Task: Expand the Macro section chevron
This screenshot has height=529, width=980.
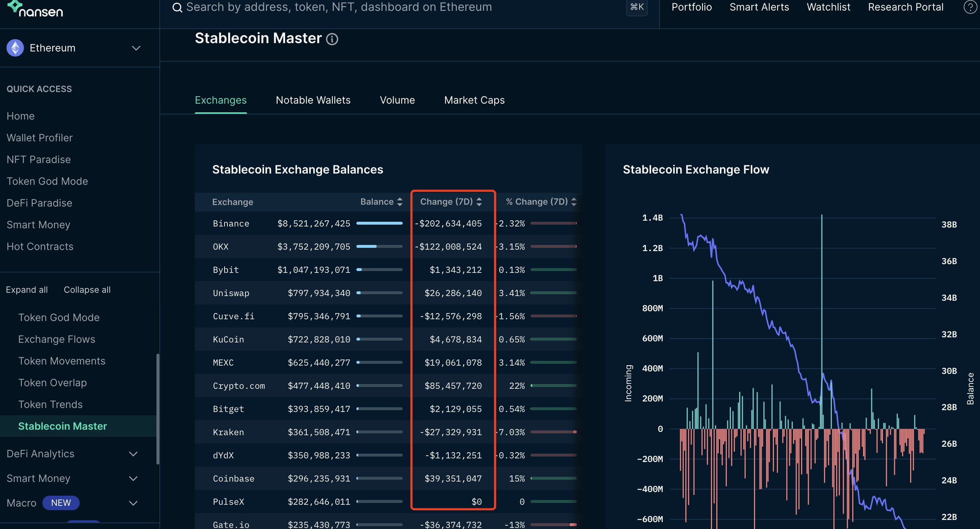Action: click(x=133, y=503)
